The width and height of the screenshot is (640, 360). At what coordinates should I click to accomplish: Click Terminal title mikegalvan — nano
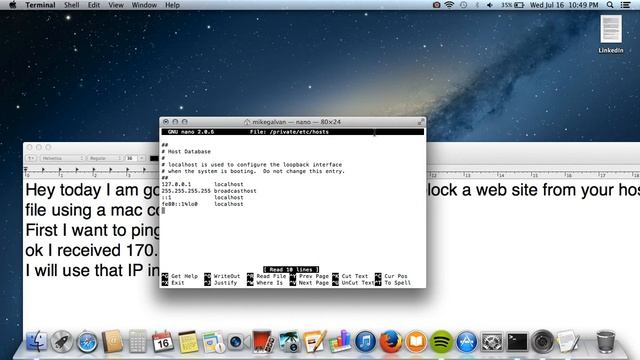293,122
